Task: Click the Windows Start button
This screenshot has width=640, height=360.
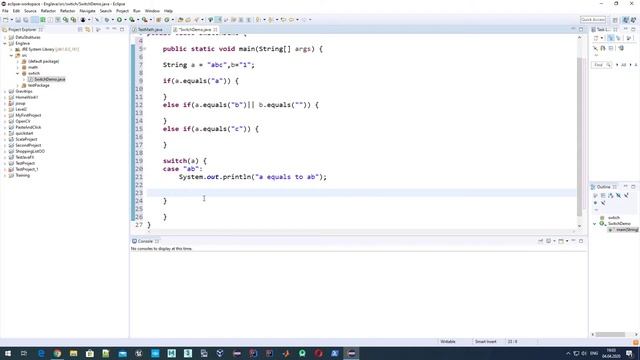Action: point(7,353)
